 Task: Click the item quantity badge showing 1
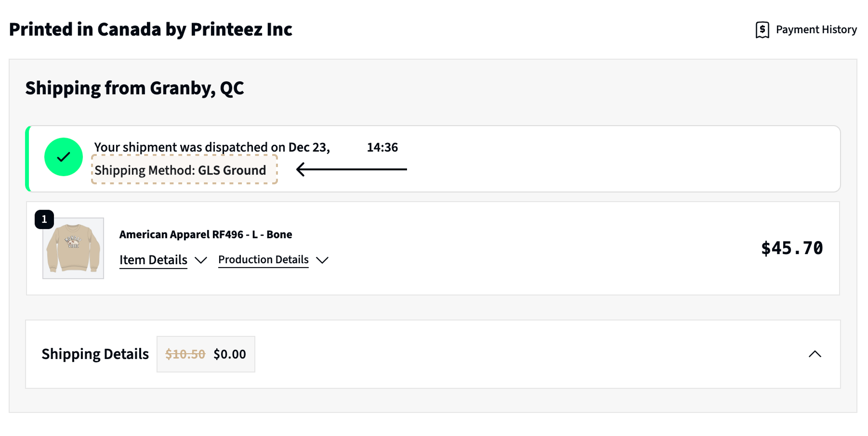coord(44,219)
